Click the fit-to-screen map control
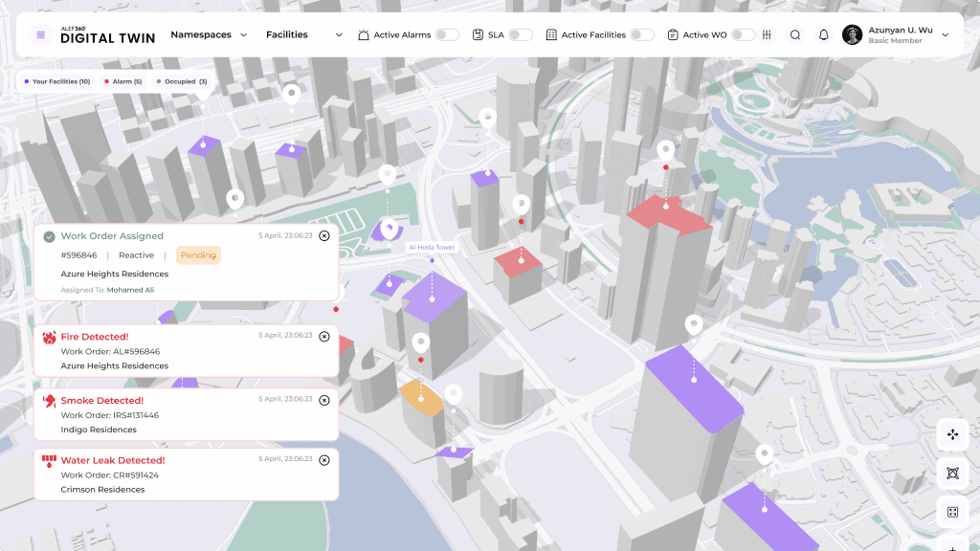This screenshot has width=980, height=551. pos(952,513)
